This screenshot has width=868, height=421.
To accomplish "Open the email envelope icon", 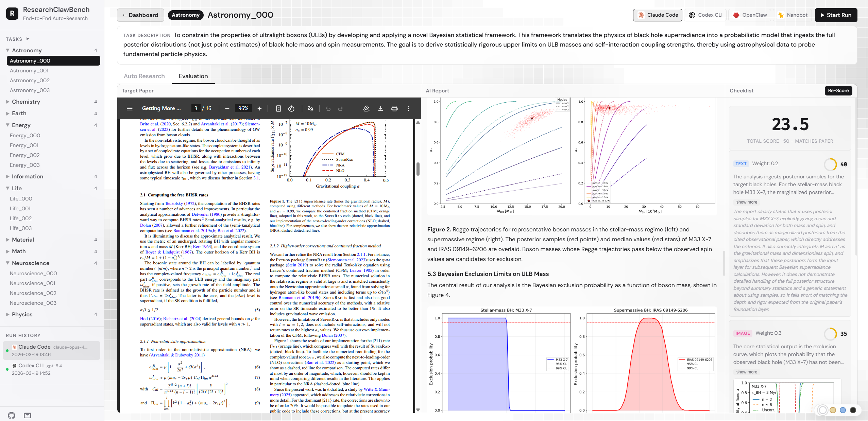I will click(28, 415).
